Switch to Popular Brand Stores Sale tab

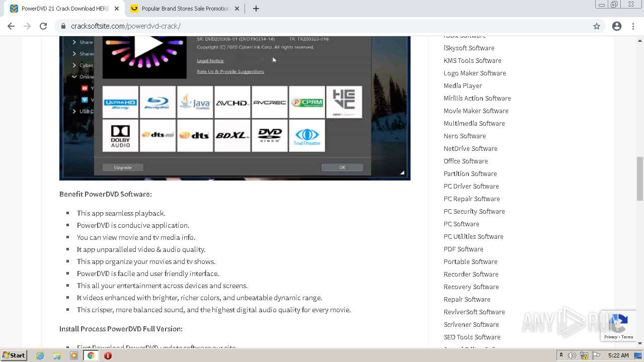point(185,9)
